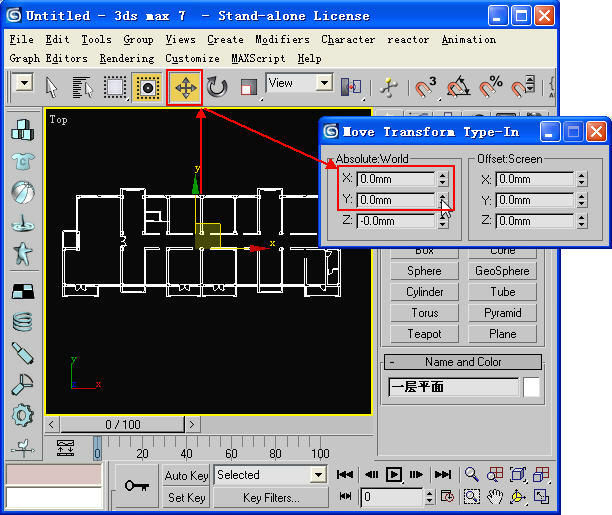612x515 pixels.
Task: Adjust the Offset Screen Y spinner
Action: [x=582, y=200]
